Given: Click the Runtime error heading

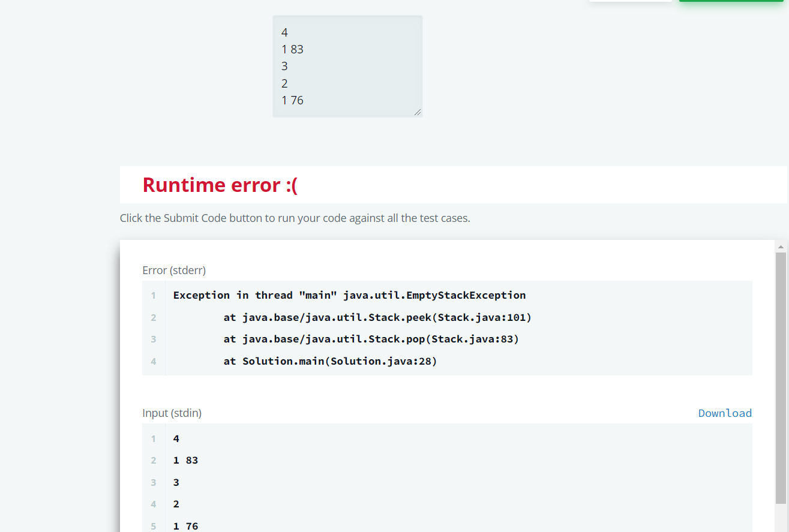Looking at the screenshot, I should click(220, 185).
